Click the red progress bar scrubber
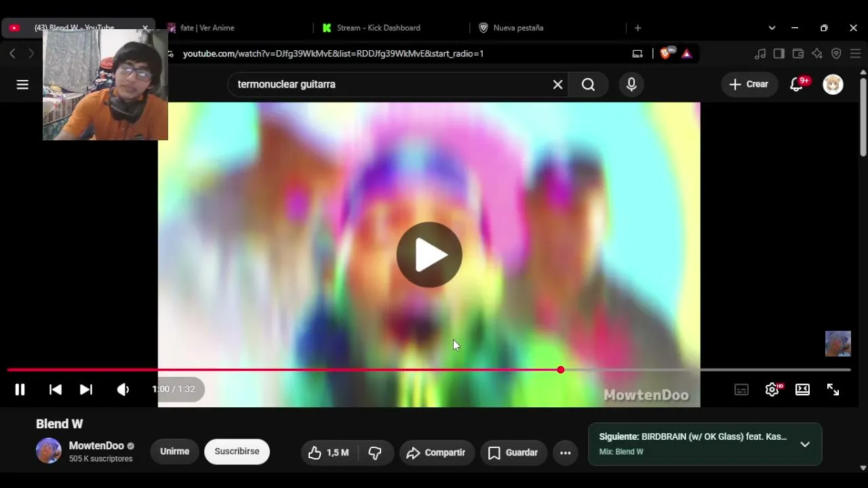 pyautogui.click(x=561, y=370)
